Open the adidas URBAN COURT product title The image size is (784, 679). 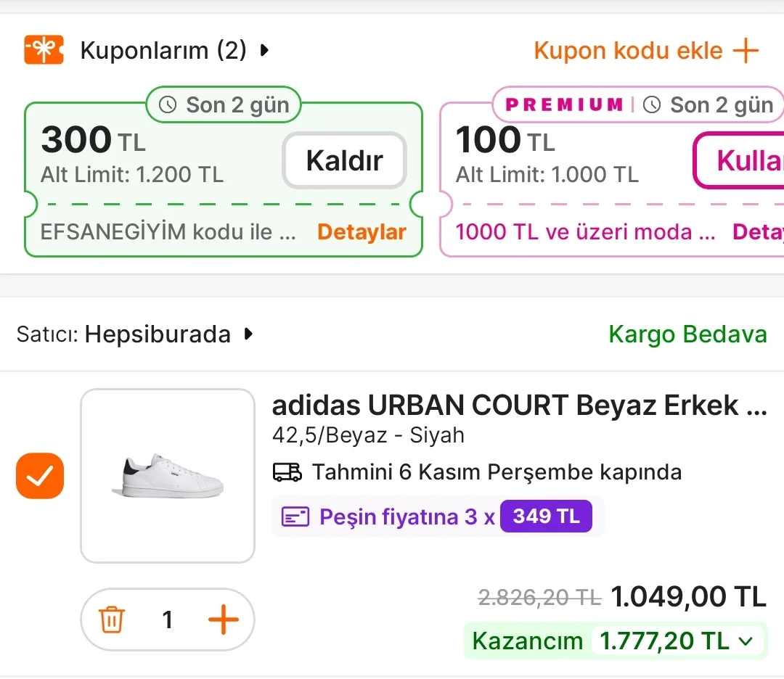(x=519, y=406)
